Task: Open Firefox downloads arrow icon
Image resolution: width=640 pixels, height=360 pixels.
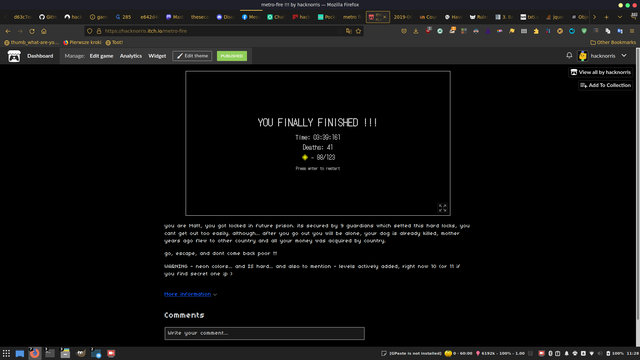Action: point(416,31)
